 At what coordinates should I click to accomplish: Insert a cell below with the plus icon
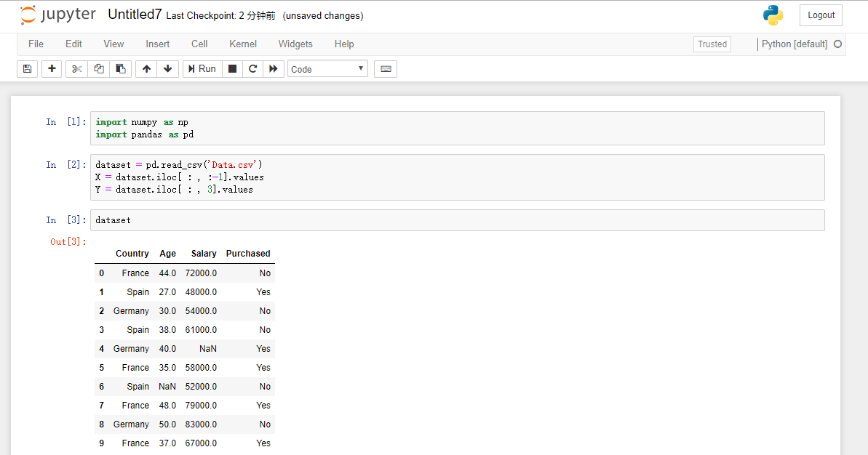pyautogui.click(x=52, y=69)
